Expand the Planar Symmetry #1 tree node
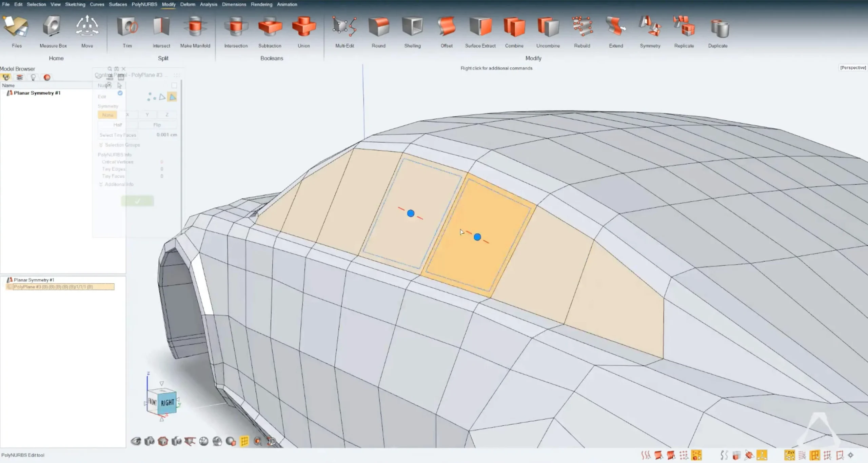This screenshot has height=463, width=868. (4, 93)
